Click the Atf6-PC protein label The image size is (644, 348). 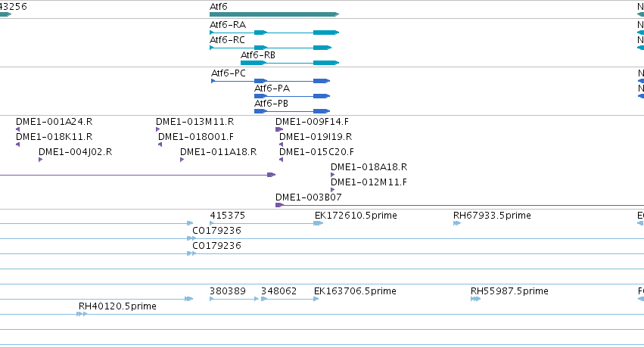click(229, 73)
